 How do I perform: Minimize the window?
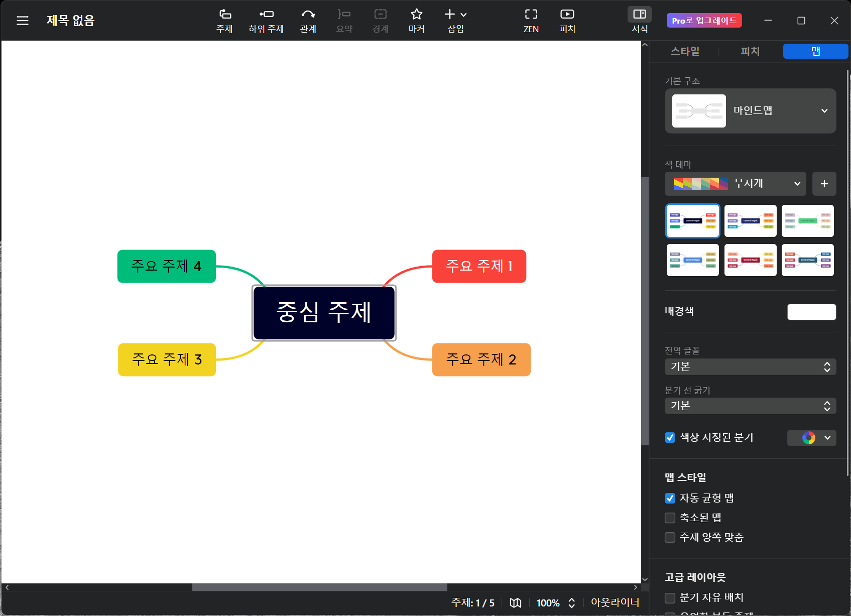tap(768, 21)
